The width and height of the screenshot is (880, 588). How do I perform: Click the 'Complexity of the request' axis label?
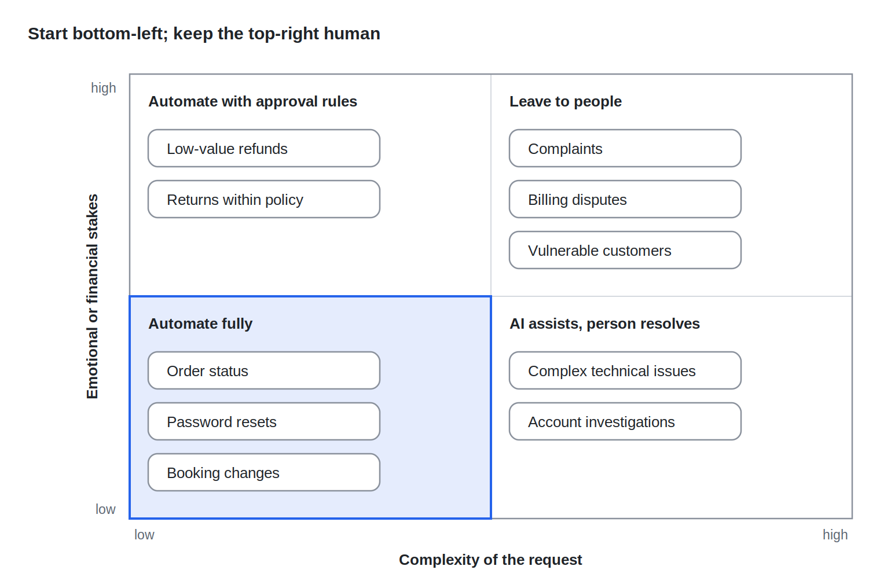490,560
